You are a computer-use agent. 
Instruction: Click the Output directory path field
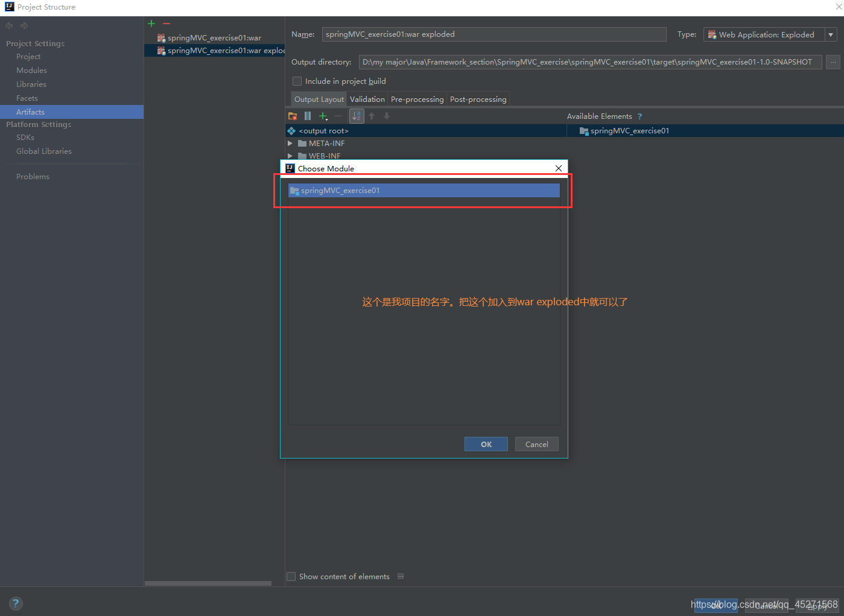(590, 62)
